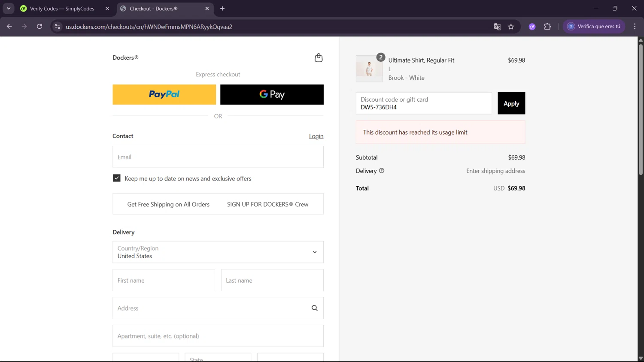
Task: Click the 'Ultimate Shirt, Regular Fit' product name
Action: pos(421,60)
